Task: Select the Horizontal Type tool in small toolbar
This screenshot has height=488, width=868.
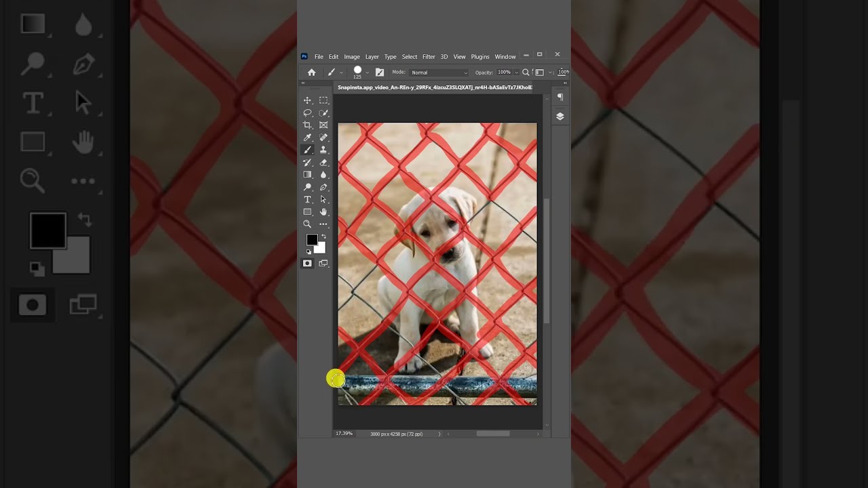Action: [307, 199]
